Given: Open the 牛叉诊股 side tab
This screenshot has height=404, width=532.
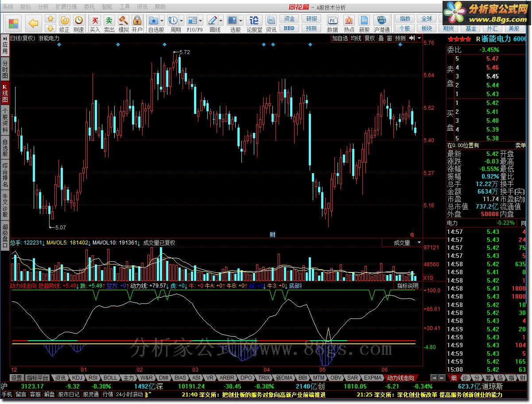Looking at the screenshot, I should tap(5, 205).
